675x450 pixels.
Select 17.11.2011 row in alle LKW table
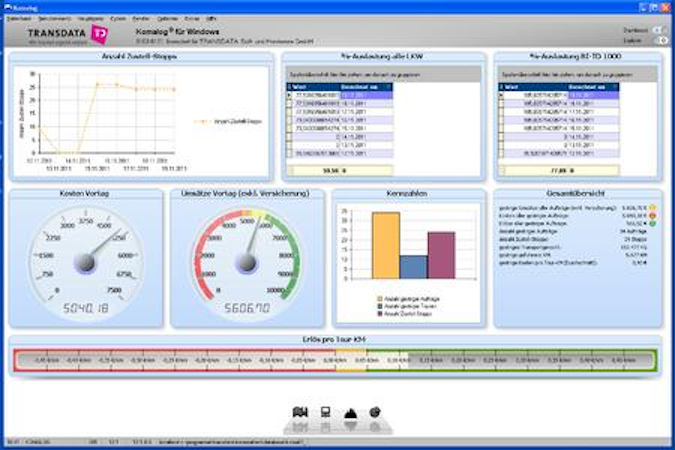coord(340,112)
